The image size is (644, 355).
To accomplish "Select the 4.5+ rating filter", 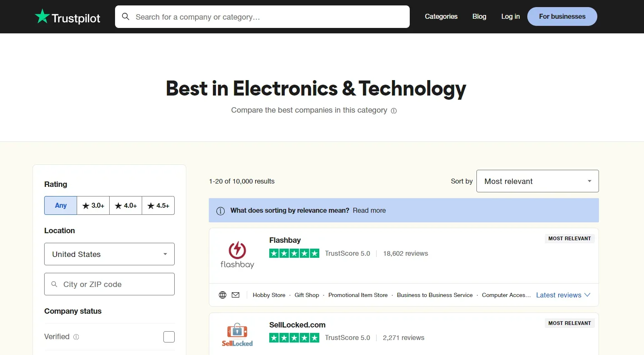I will [x=158, y=205].
